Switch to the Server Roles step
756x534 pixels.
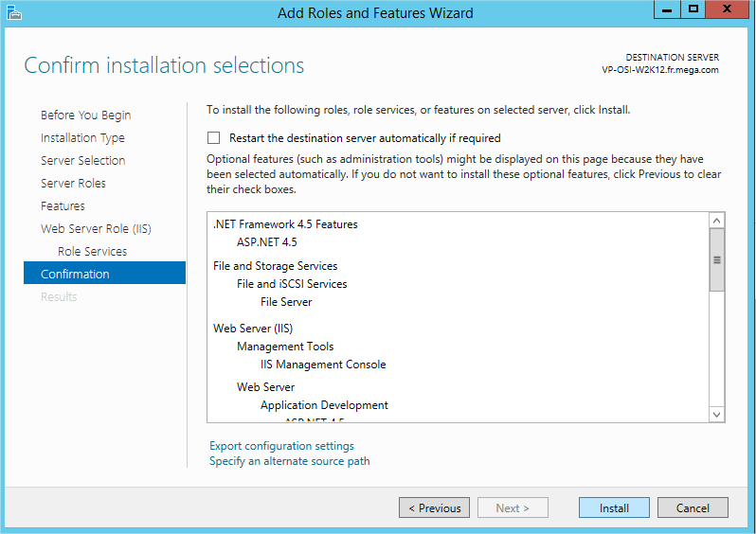[x=73, y=184]
